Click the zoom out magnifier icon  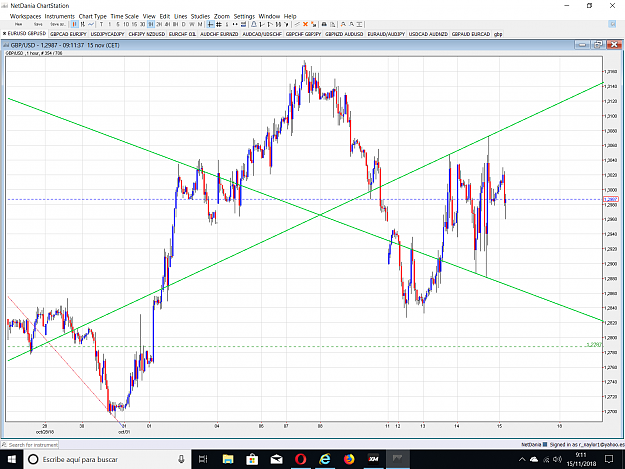click(352, 24)
